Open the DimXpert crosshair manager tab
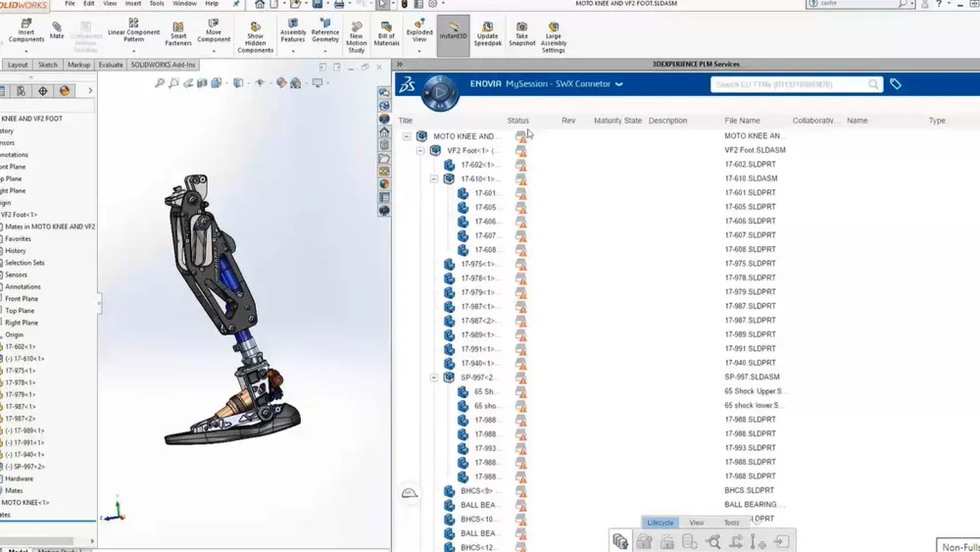This screenshot has width=980, height=552. click(42, 90)
